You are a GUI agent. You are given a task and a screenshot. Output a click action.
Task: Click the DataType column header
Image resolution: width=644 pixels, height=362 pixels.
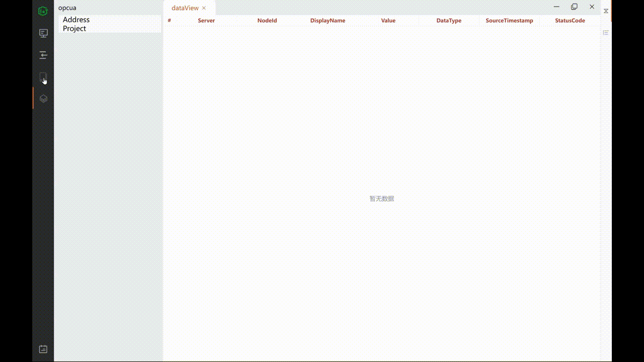(x=449, y=21)
